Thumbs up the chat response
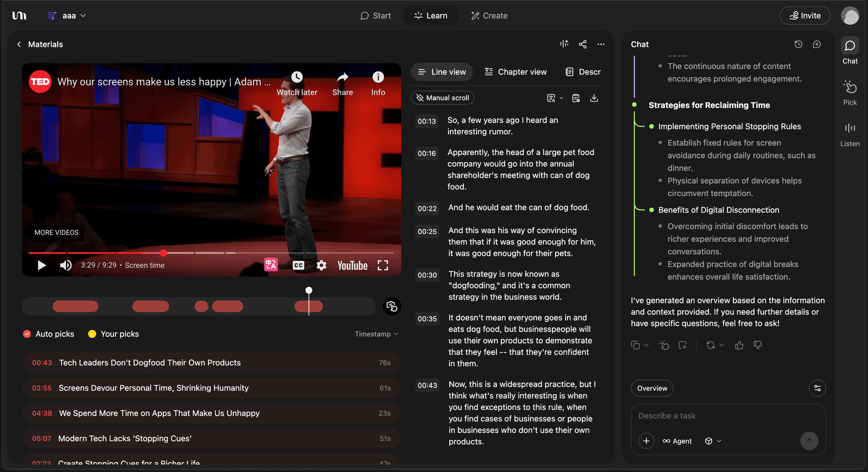This screenshot has width=868, height=472. pyautogui.click(x=739, y=345)
